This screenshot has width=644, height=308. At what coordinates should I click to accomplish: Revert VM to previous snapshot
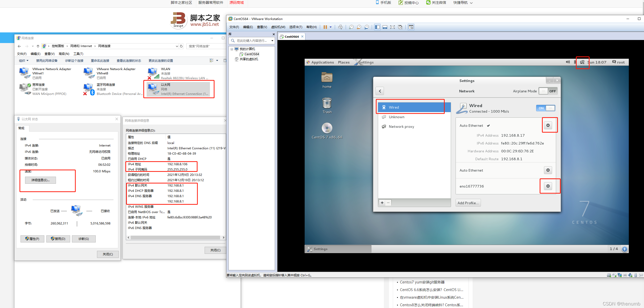(x=359, y=27)
